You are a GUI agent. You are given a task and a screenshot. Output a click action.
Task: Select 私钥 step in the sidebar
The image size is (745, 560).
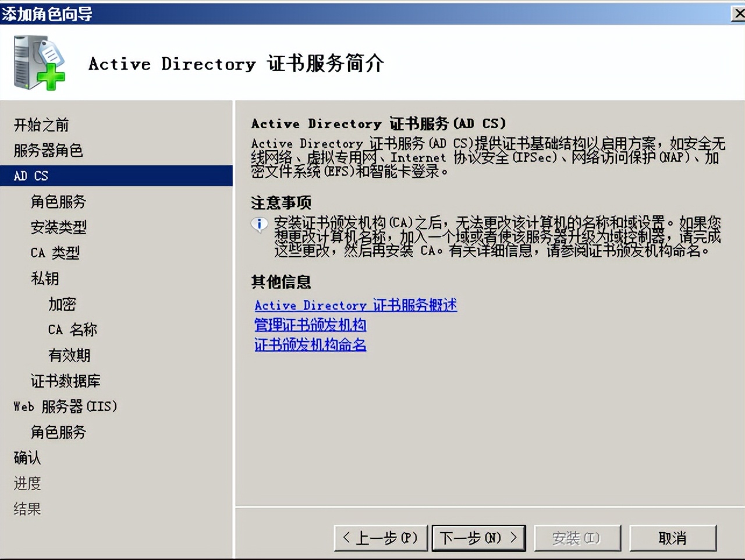pyautogui.click(x=45, y=278)
